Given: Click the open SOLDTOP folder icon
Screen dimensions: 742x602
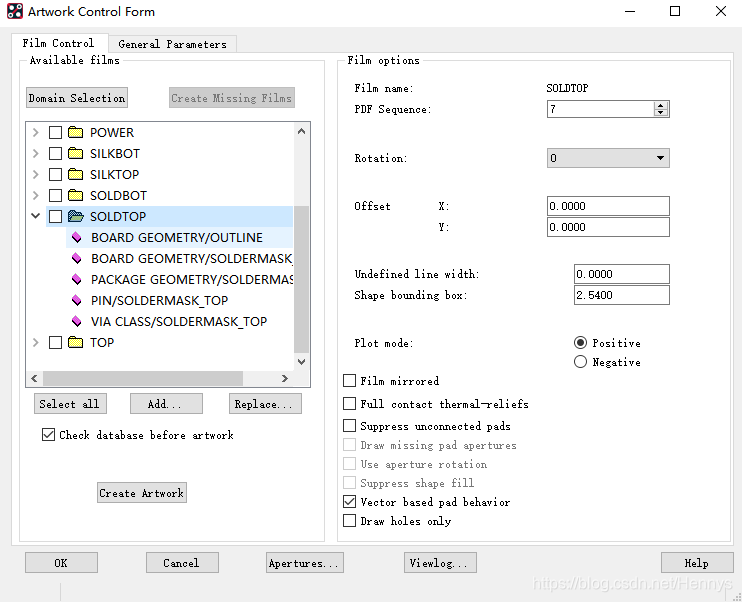Looking at the screenshot, I should coord(76,217).
